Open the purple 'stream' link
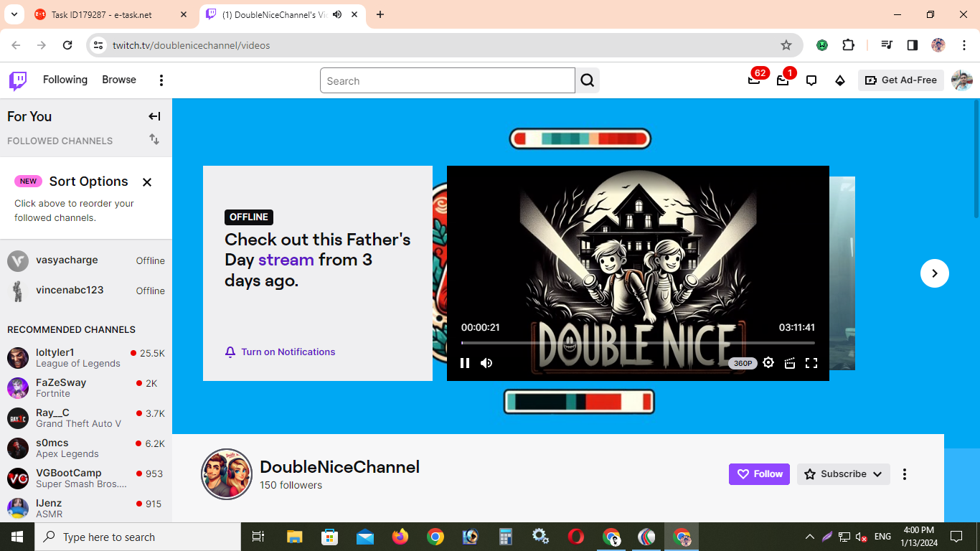This screenshot has width=980, height=551. pos(286,260)
